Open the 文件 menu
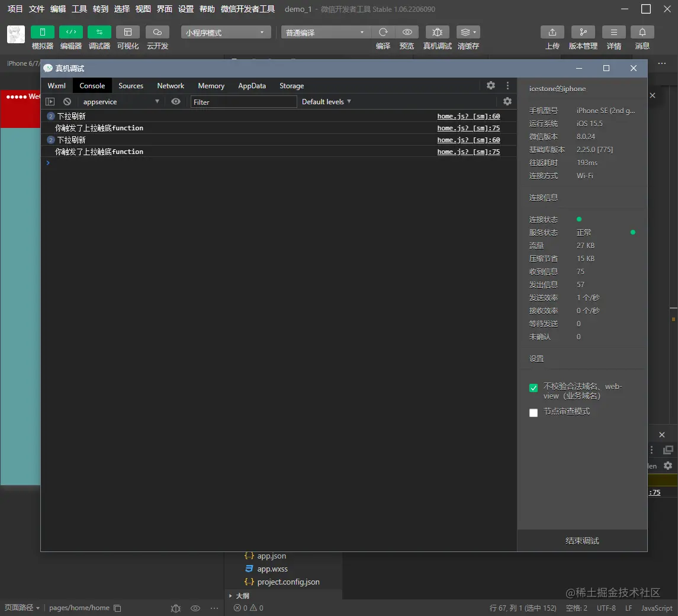678x616 pixels. (37, 9)
